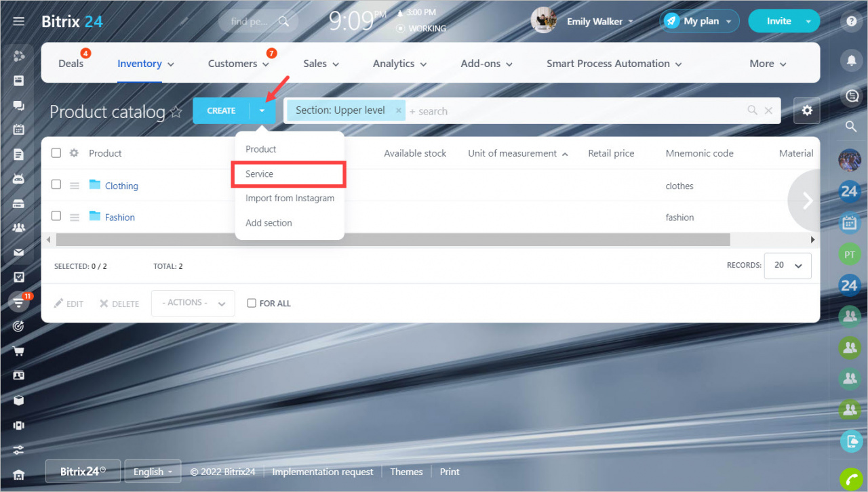The height and width of the screenshot is (492, 868).
Task: Click the large next-columns arrow on grid
Action: tap(804, 201)
